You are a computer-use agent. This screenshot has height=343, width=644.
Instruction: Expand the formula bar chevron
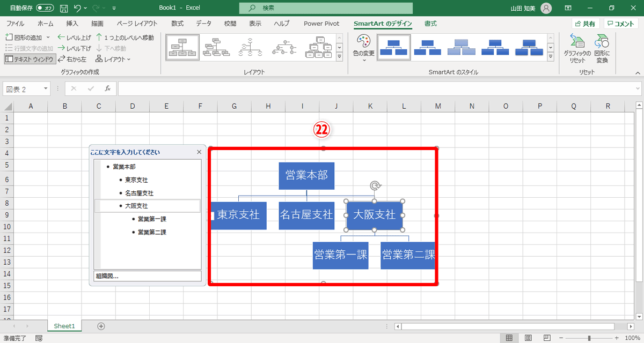coord(638,89)
